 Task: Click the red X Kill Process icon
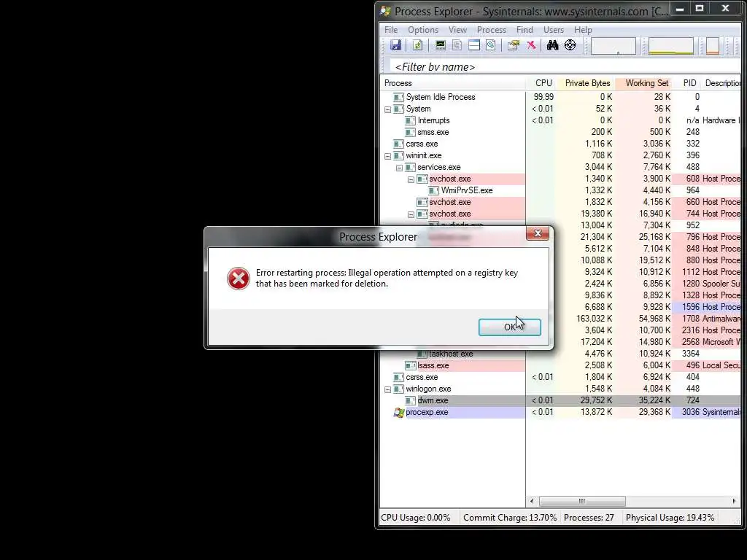[x=531, y=45]
